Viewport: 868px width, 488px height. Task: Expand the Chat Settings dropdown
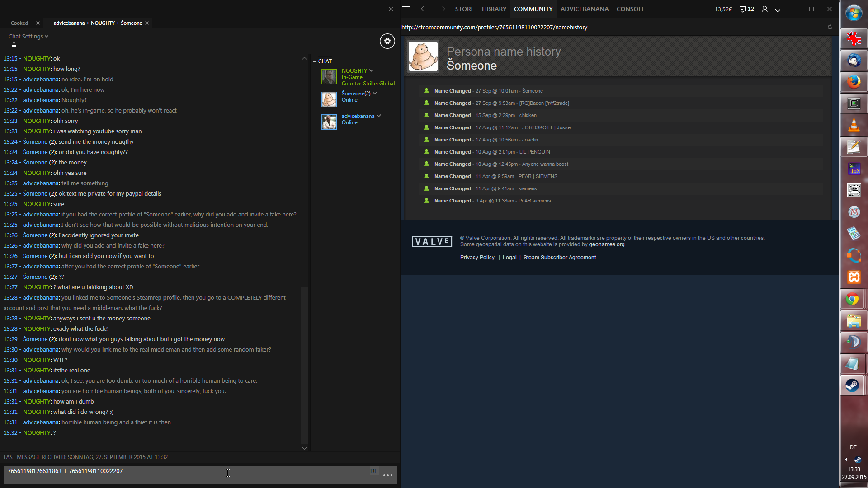[28, 36]
